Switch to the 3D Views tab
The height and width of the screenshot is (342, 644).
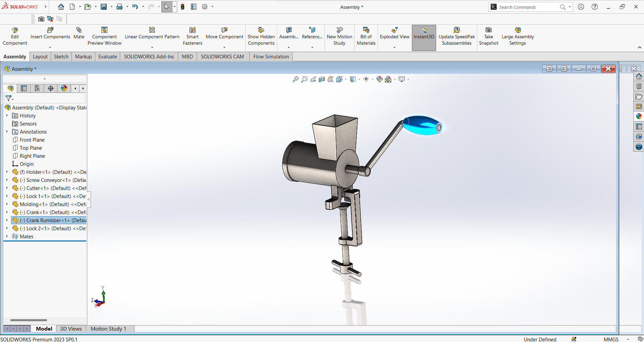pyautogui.click(x=71, y=329)
